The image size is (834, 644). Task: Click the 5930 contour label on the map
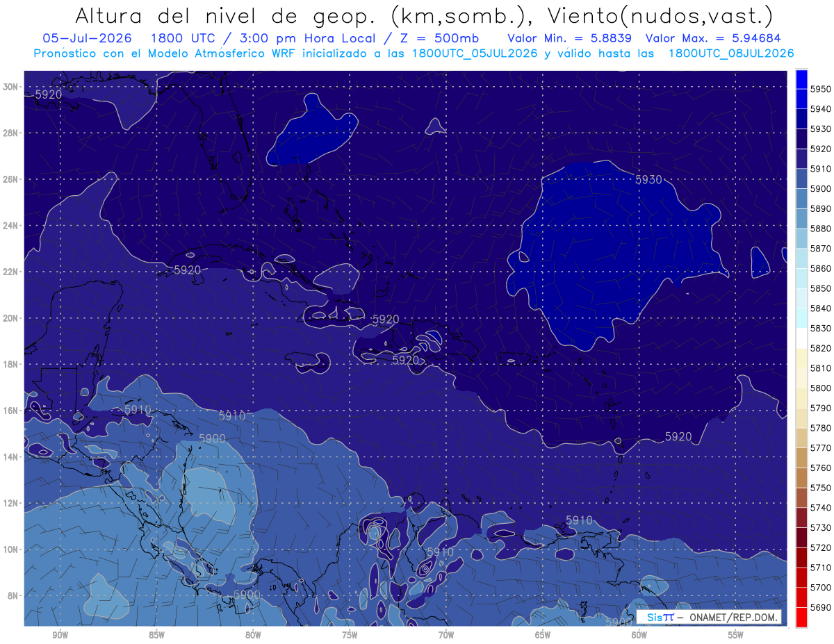[648, 179]
